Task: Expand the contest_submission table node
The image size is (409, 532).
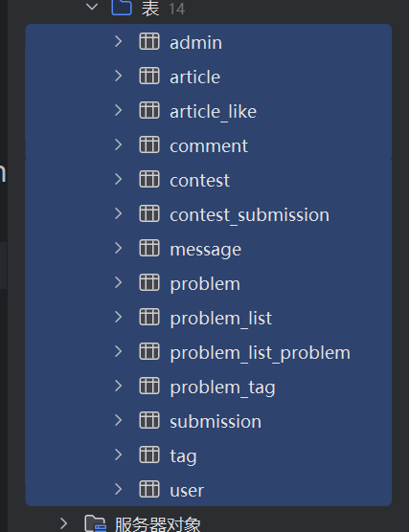Action: pos(118,213)
